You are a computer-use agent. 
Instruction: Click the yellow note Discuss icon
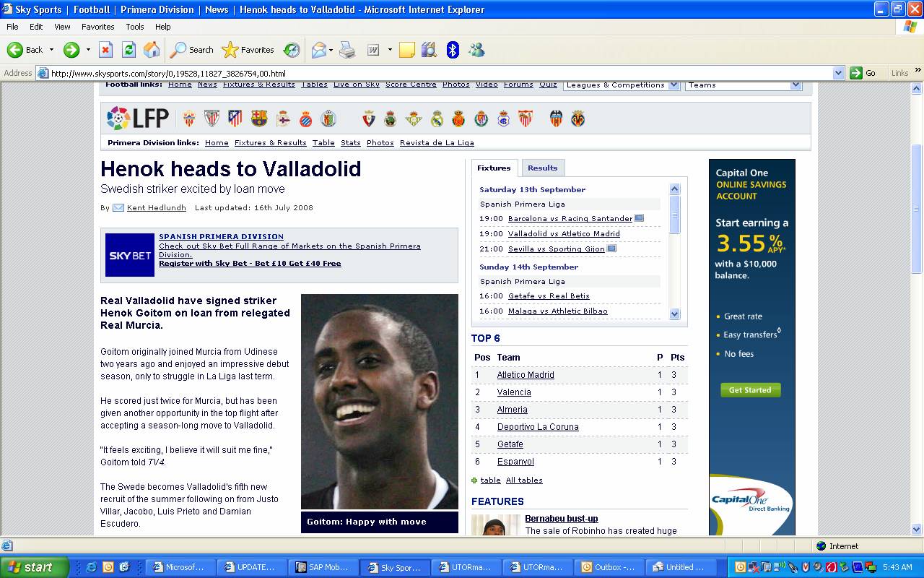pos(407,50)
